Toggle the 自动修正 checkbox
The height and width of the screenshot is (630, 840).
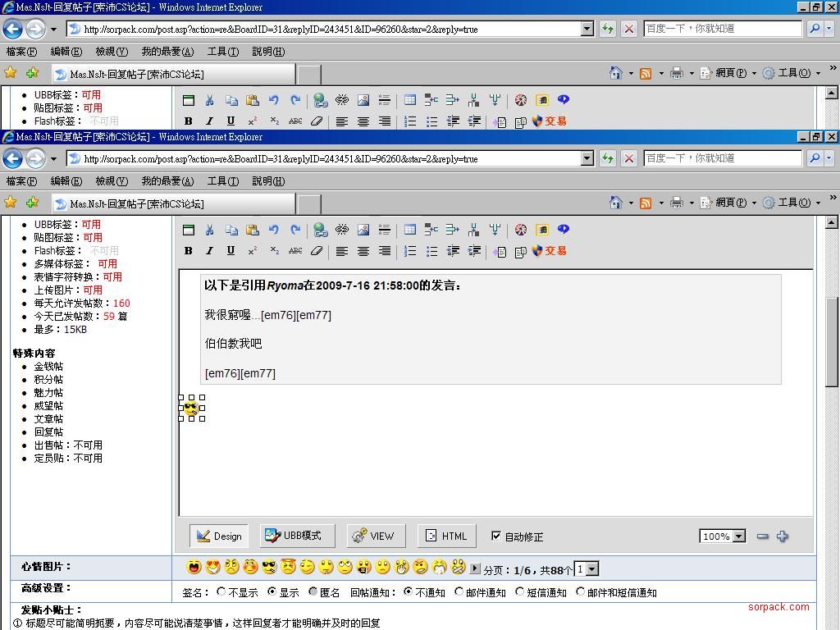click(x=496, y=536)
